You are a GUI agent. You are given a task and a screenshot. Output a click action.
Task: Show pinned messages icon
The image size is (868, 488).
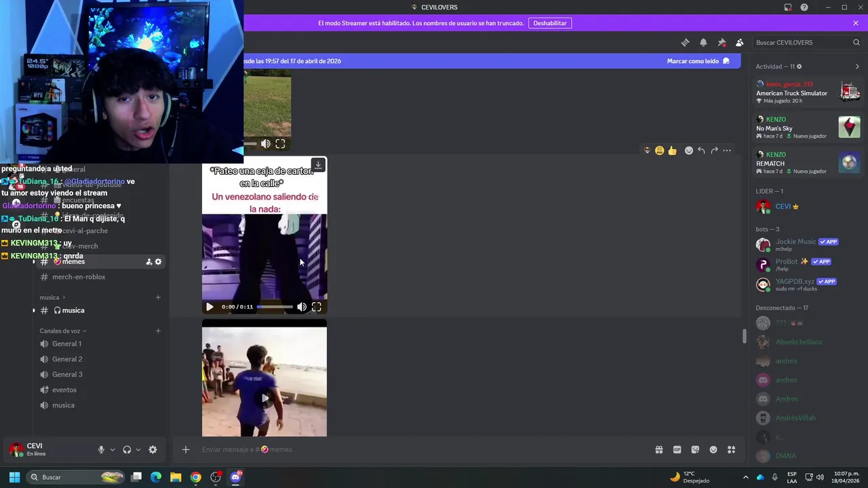722,42
